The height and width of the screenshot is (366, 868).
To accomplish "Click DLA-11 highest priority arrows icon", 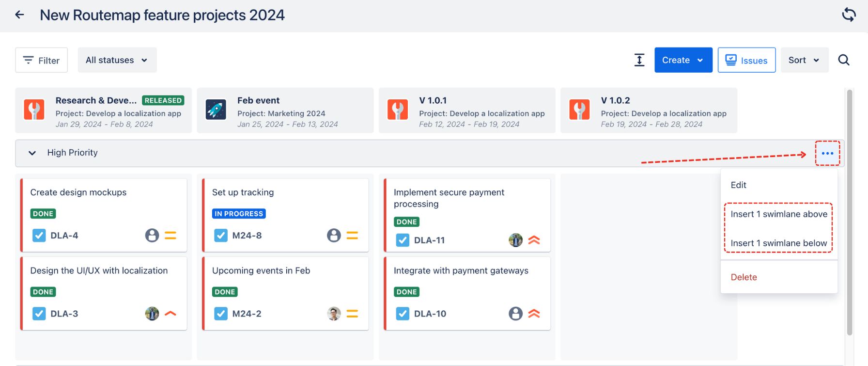I will point(534,240).
